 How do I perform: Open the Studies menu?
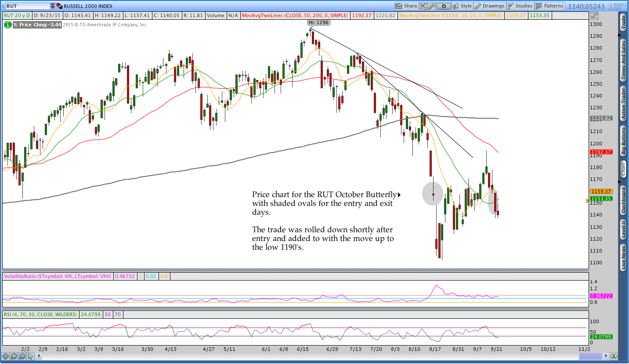520,6
